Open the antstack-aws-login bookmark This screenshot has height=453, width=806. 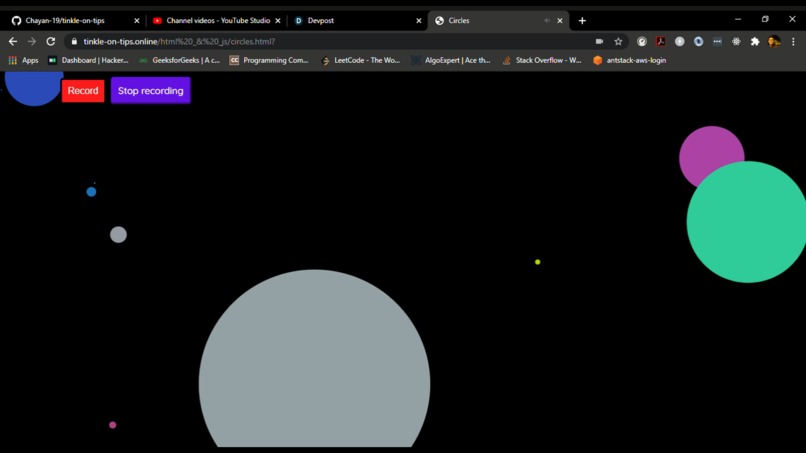coord(630,60)
